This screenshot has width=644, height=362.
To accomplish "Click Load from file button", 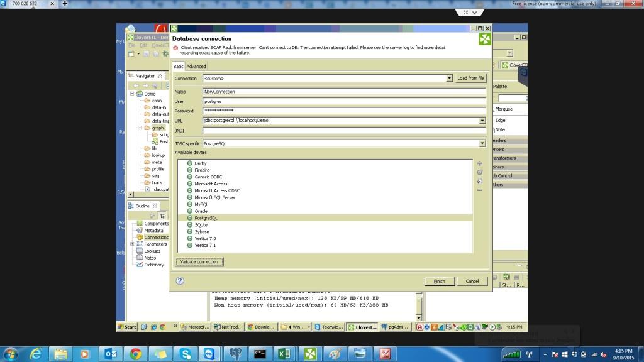I will click(x=470, y=78).
